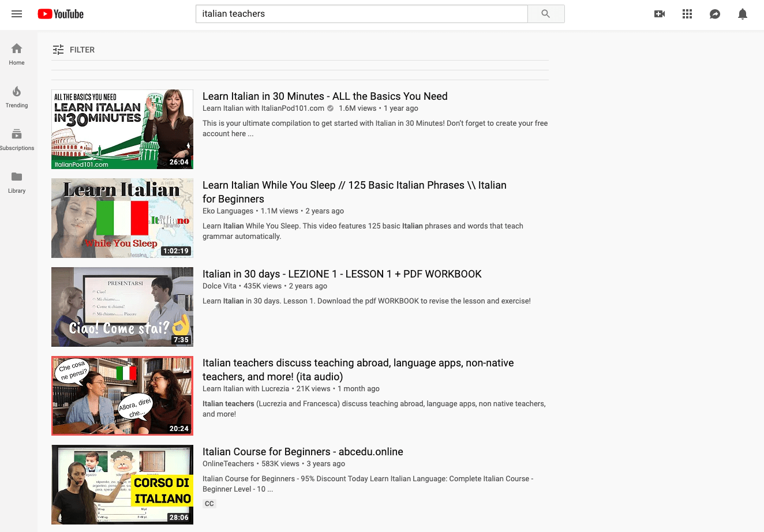
Task: Focus the search box containing 'italian teachers'
Action: 362,14
